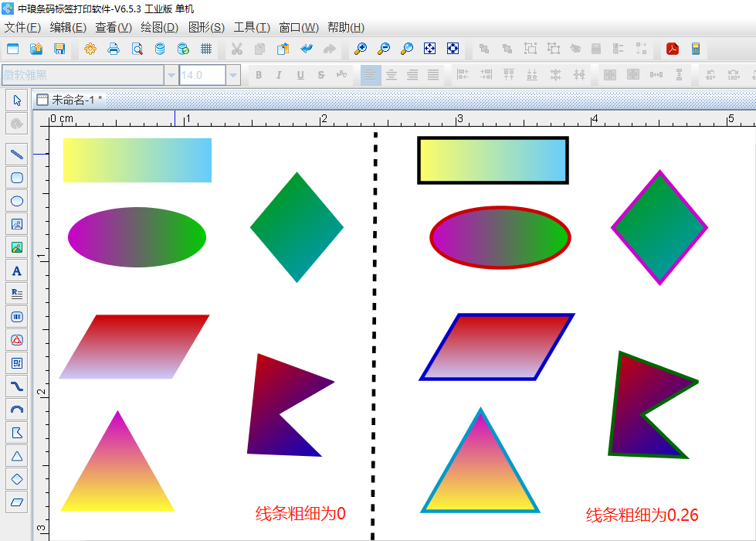Choose the barcode tool in left toolbar
The image size is (756, 541).
click(x=17, y=317)
